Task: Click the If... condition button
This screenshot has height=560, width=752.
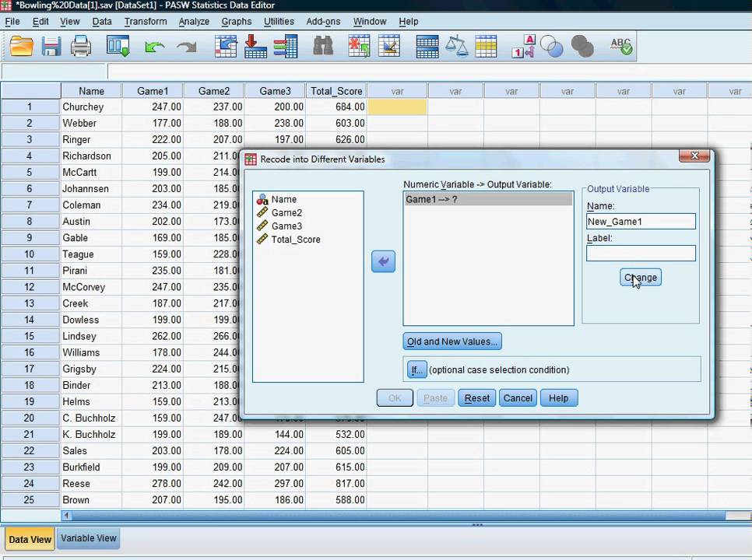Action: coord(416,369)
